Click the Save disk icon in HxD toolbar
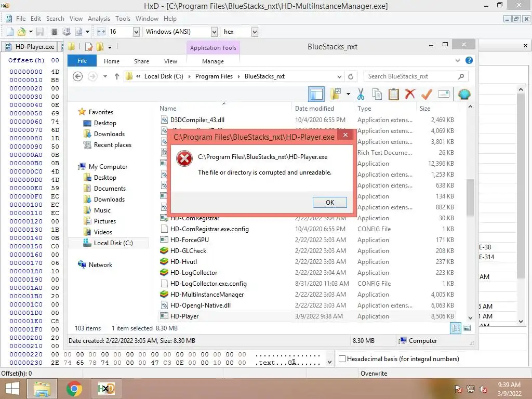 click(39, 32)
